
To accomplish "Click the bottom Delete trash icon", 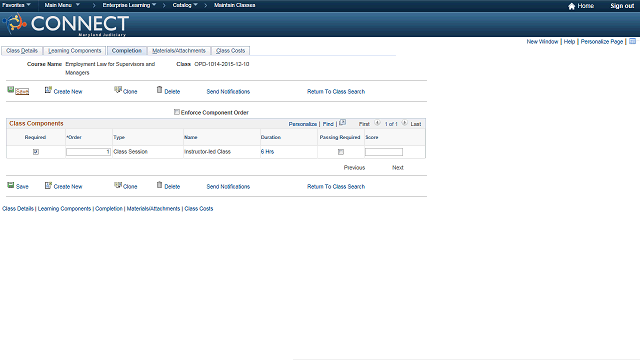I will 160,185.
